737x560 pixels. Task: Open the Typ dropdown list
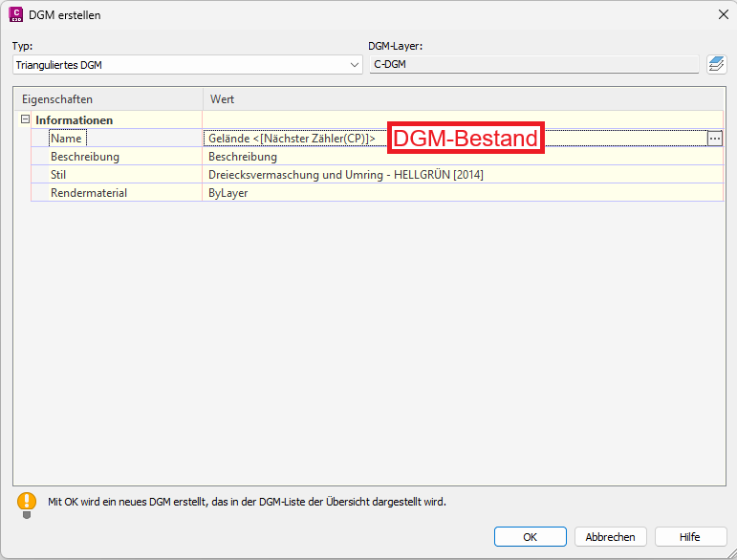point(187,65)
